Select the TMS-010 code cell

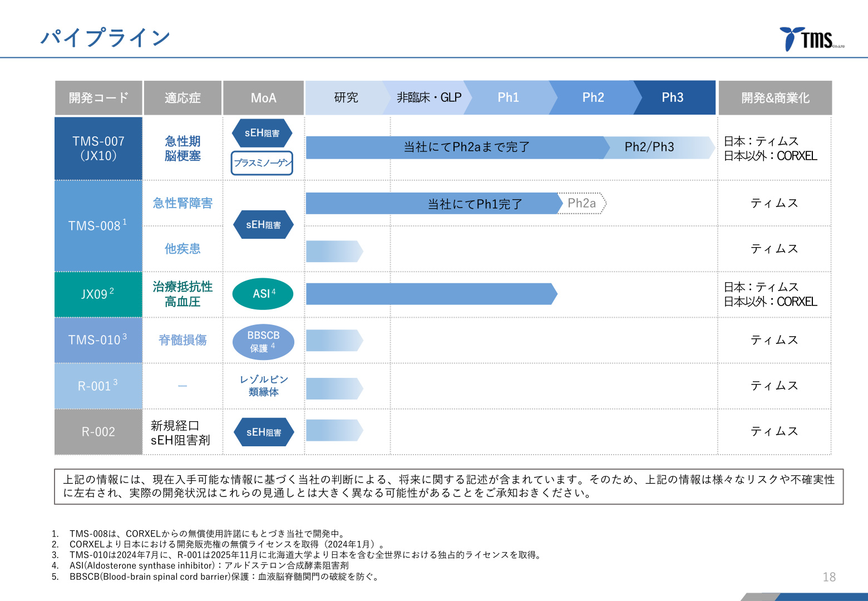coord(98,339)
